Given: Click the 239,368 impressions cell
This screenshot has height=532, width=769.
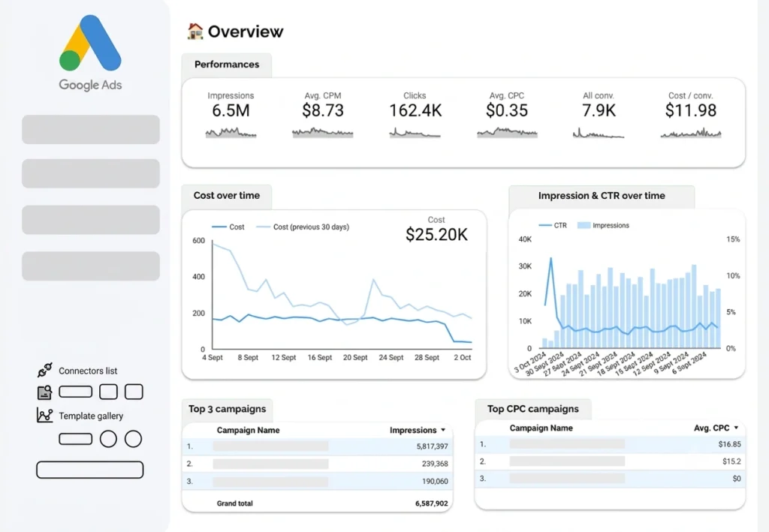Looking at the screenshot, I should (x=435, y=464).
